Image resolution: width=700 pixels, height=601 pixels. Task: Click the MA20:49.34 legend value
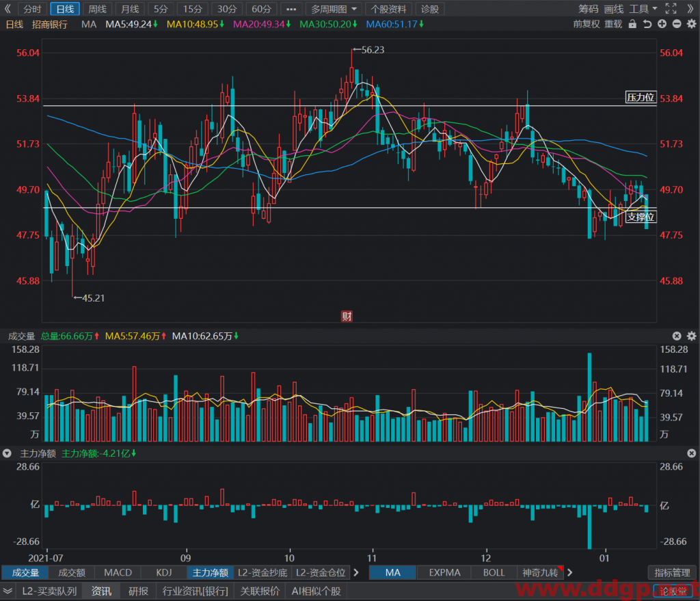tap(262, 24)
